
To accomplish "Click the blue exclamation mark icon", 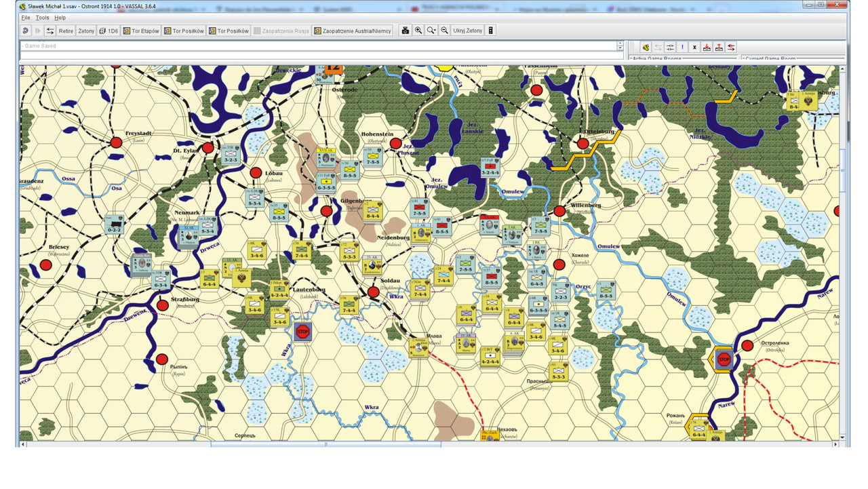I will pyautogui.click(x=682, y=47).
